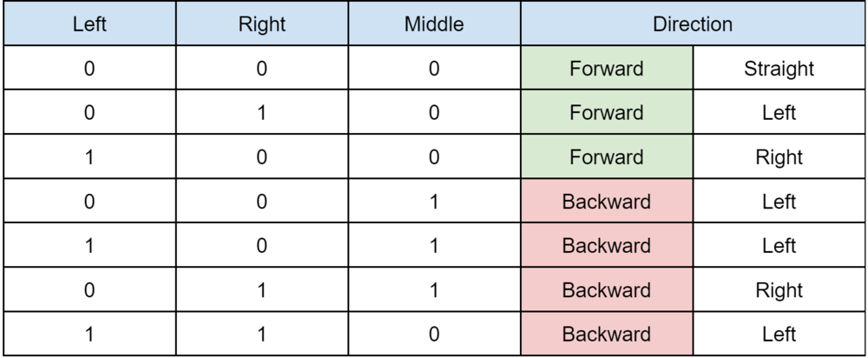Select the Middle 0 in the 0 0 0 row
Image resolution: width=868 pixels, height=358 pixels.
[434, 68]
